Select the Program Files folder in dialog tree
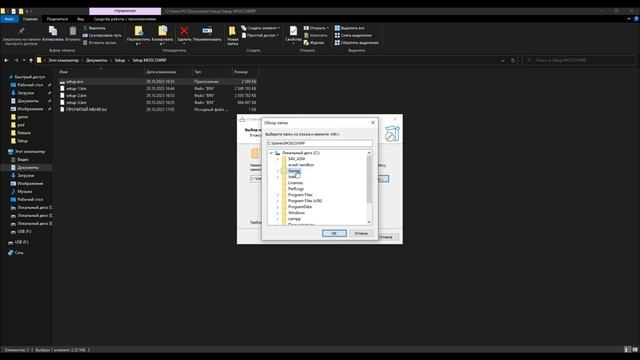The width and height of the screenshot is (640, 360). [300, 195]
